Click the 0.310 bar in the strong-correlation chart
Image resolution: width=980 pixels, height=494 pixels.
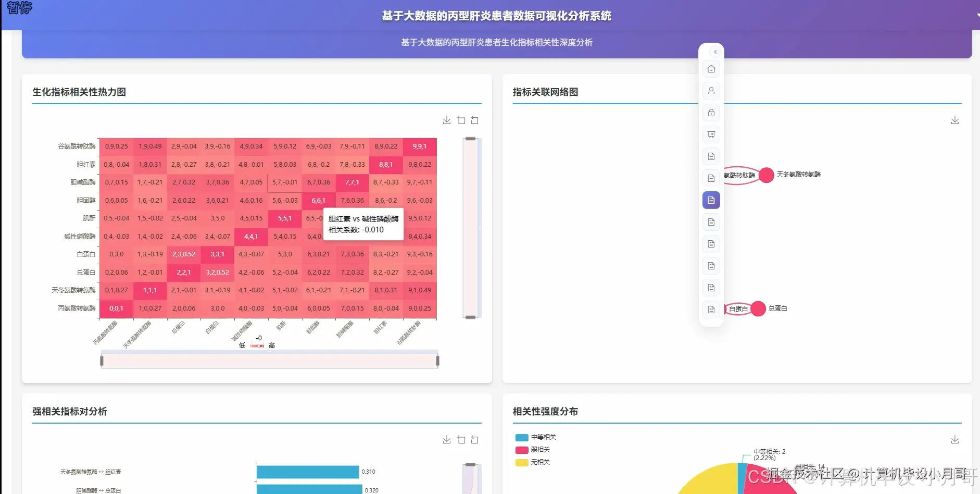click(308, 472)
